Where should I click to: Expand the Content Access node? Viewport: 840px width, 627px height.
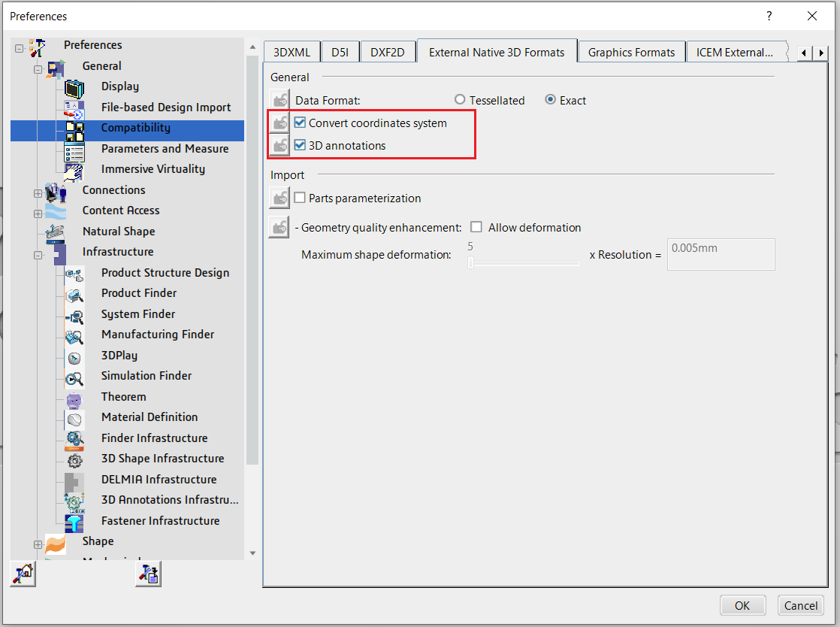click(38, 214)
